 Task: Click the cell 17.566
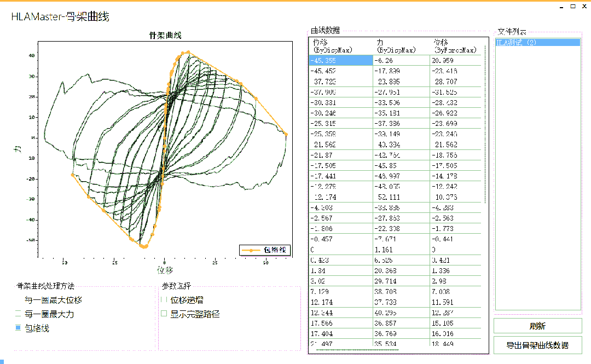[x=341, y=323]
